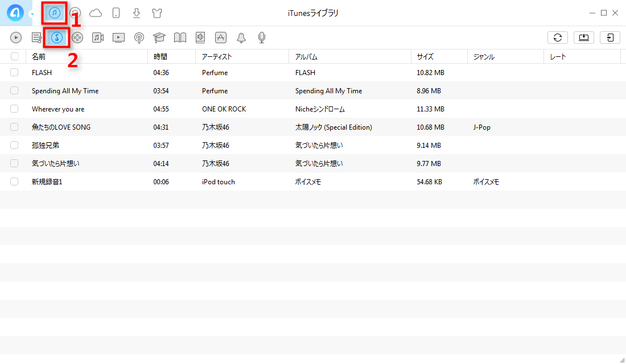Sort by the ジャンル column header
626x364 pixels.
tap(506, 57)
